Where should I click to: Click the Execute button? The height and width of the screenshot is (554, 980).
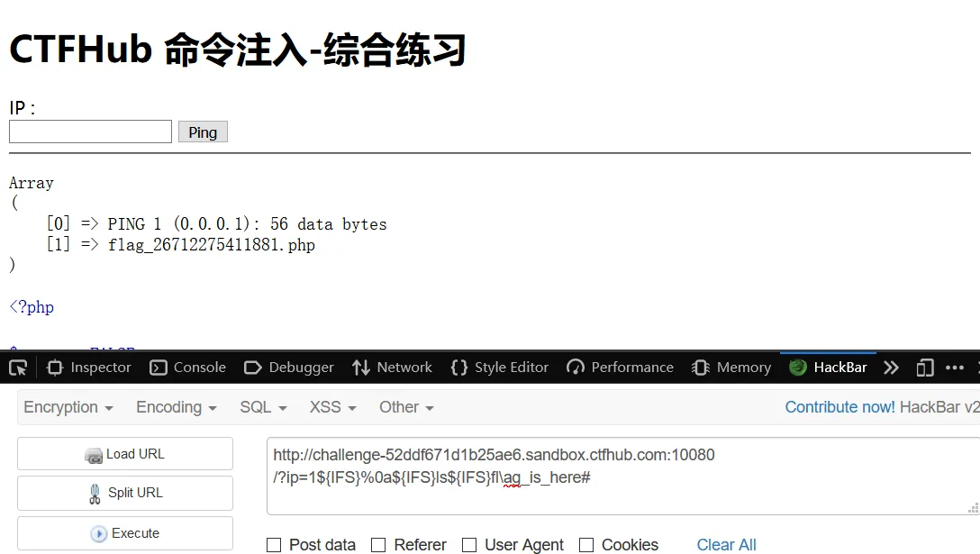tap(125, 533)
